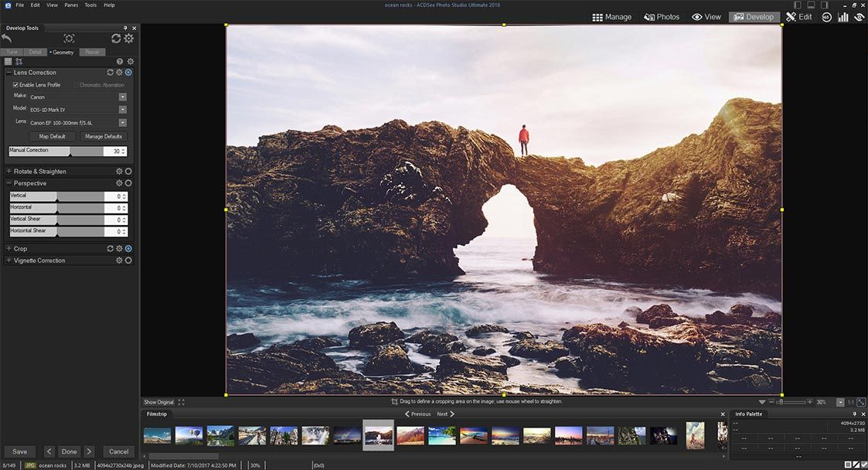Select the Crop tool in Geometry panel
The height and width of the screenshot is (470, 868).
click(19, 60)
